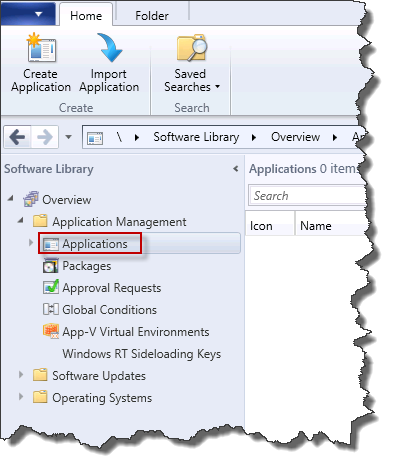Select the App-V Virtual Environments icon

point(51,331)
